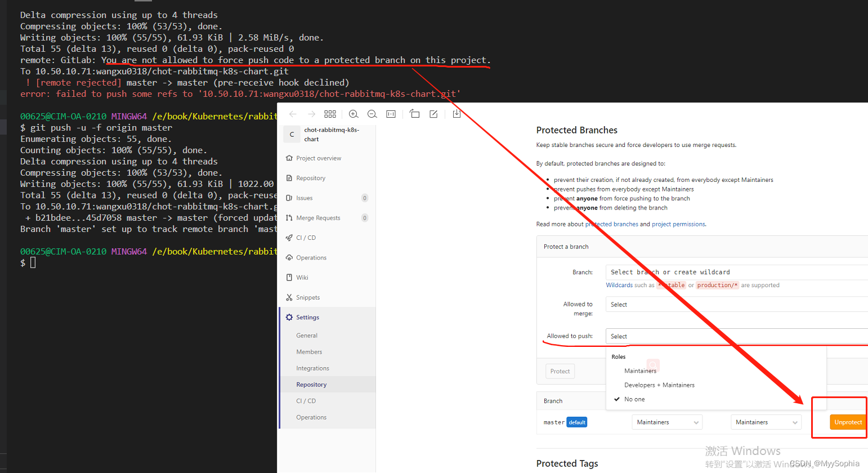The width and height of the screenshot is (868, 473).
Task: Open the thumbnail grid view icon
Action: point(330,114)
